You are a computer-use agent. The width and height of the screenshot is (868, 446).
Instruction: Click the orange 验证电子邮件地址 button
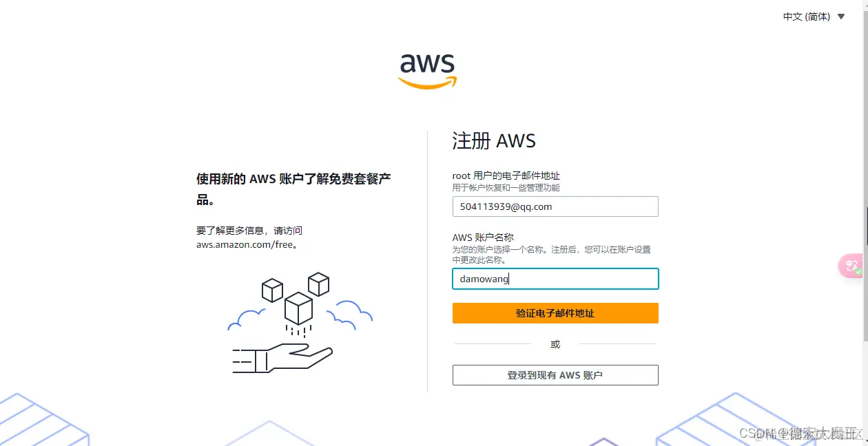tap(555, 313)
